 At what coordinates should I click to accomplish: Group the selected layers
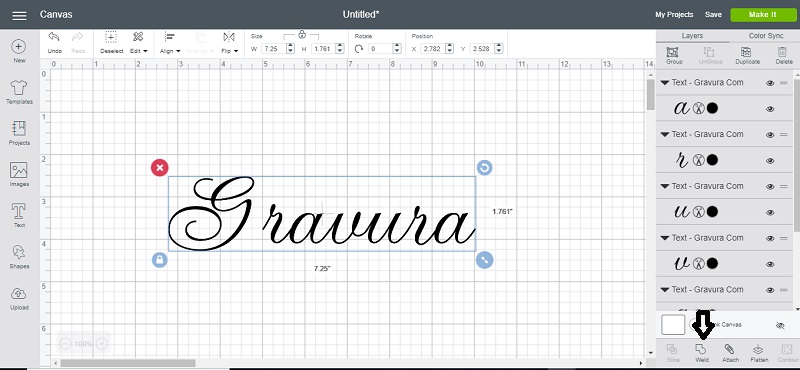674,55
